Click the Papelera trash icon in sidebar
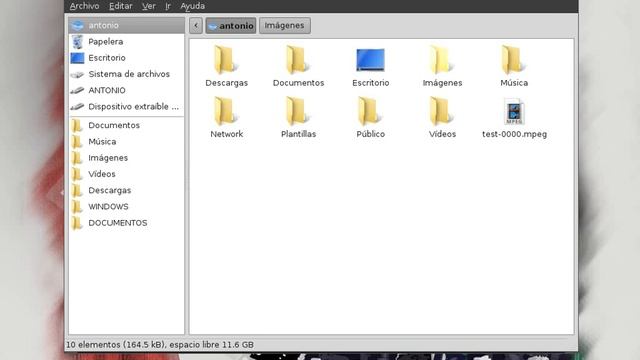Viewport: 640px width, 360px height. pyautogui.click(x=77, y=42)
